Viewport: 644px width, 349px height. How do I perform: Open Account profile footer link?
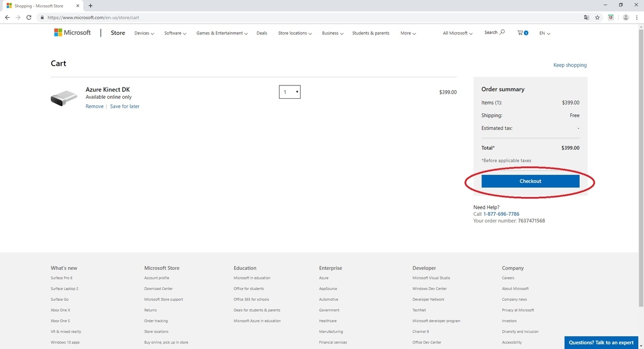point(157,278)
